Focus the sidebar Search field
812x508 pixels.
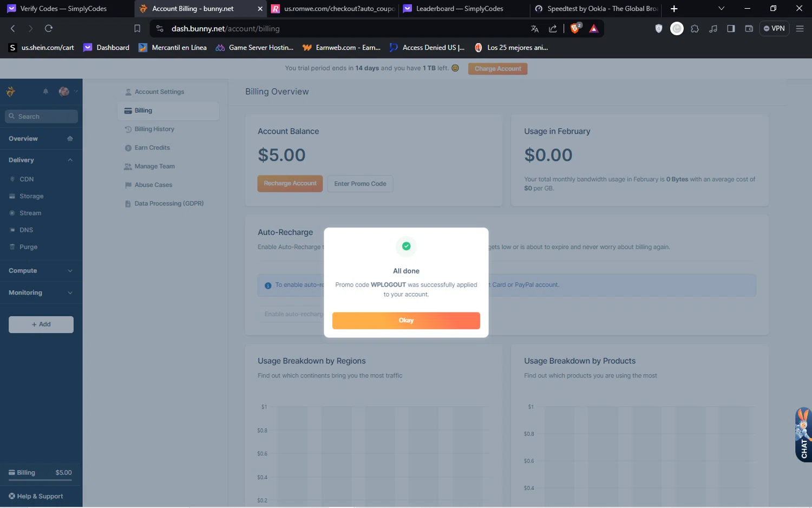point(41,116)
